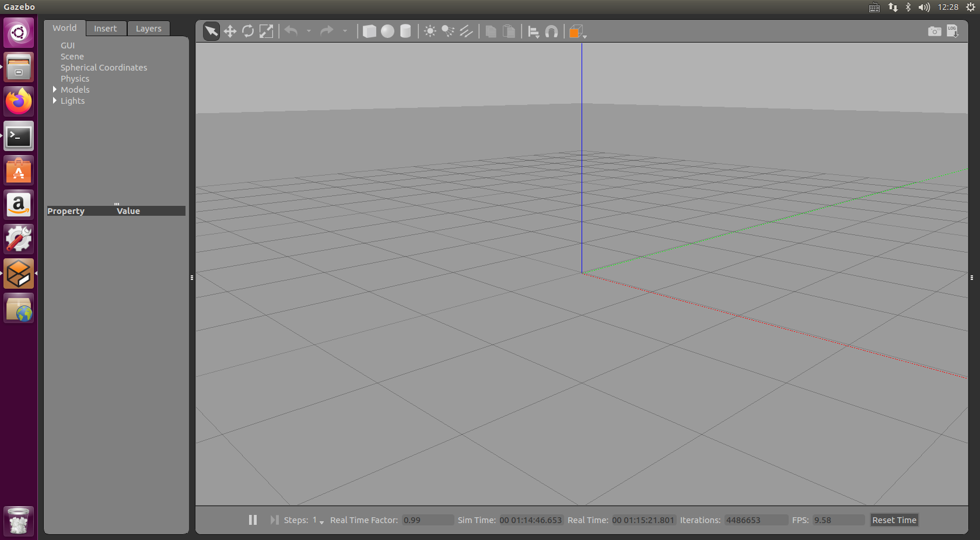Screen dimensions: 980x540
Task: Open the session power menu
Action: pos(971,7)
